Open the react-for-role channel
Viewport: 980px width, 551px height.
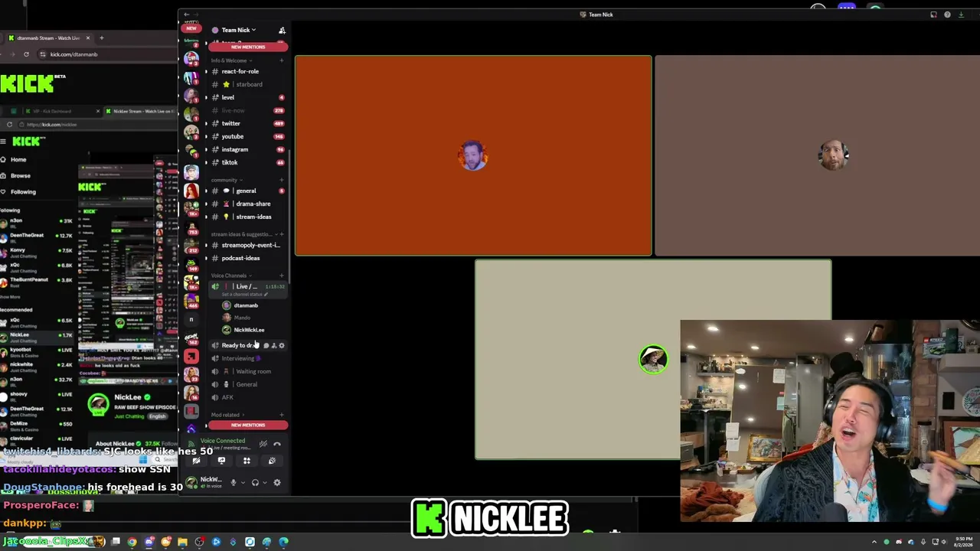pyautogui.click(x=247, y=71)
